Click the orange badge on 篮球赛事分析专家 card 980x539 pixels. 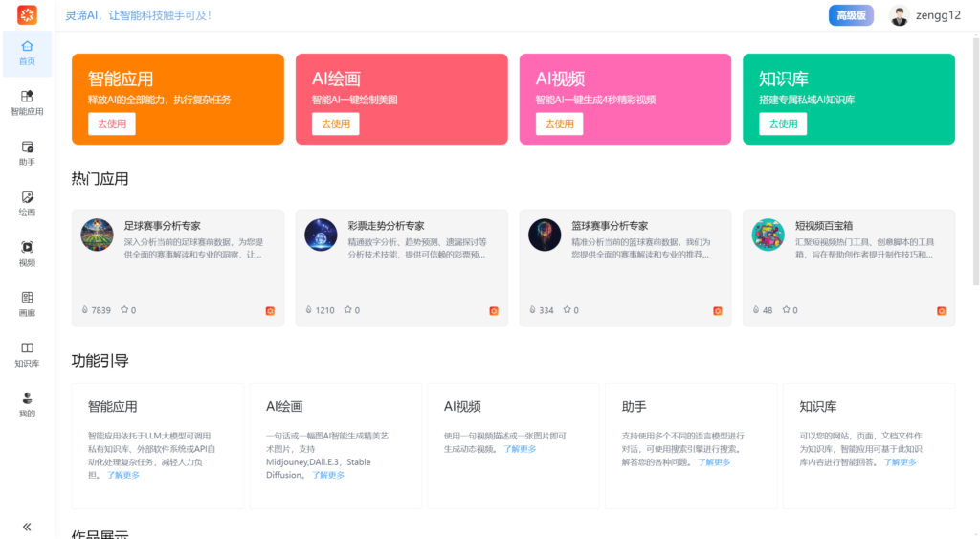[x=718, y=311]
